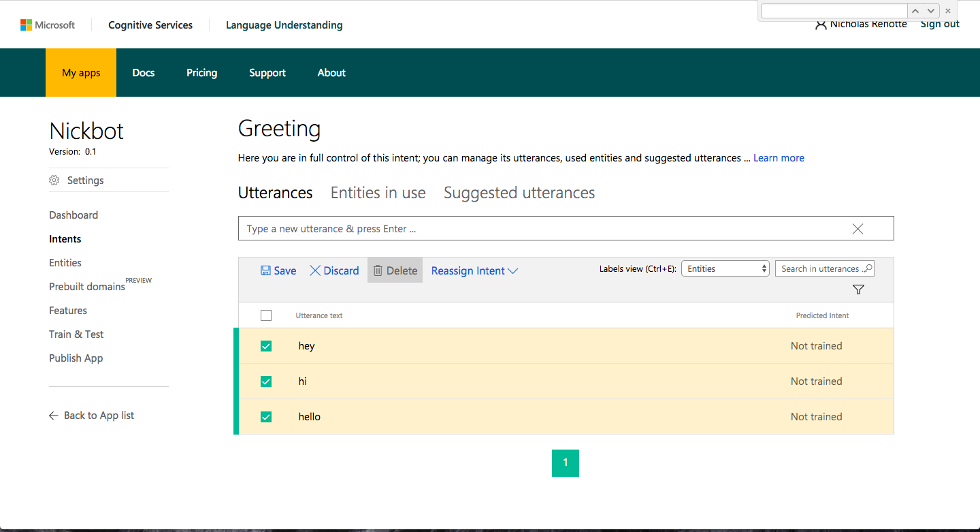Uncheck the "hi" utterance checkbox
Screen dimensions: 980x532
[266, 381]
